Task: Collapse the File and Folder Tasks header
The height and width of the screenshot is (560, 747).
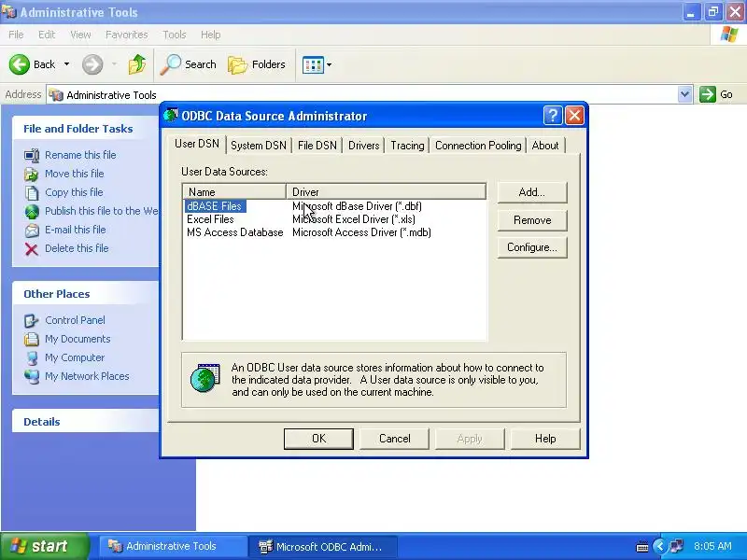Action: tap(86, 129)
